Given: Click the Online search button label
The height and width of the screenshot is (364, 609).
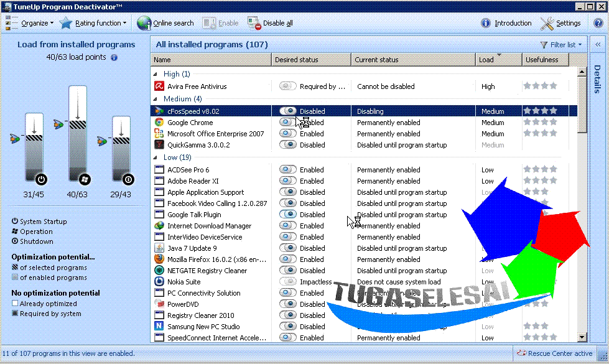Looking at the screenshot, I should 173,23.
